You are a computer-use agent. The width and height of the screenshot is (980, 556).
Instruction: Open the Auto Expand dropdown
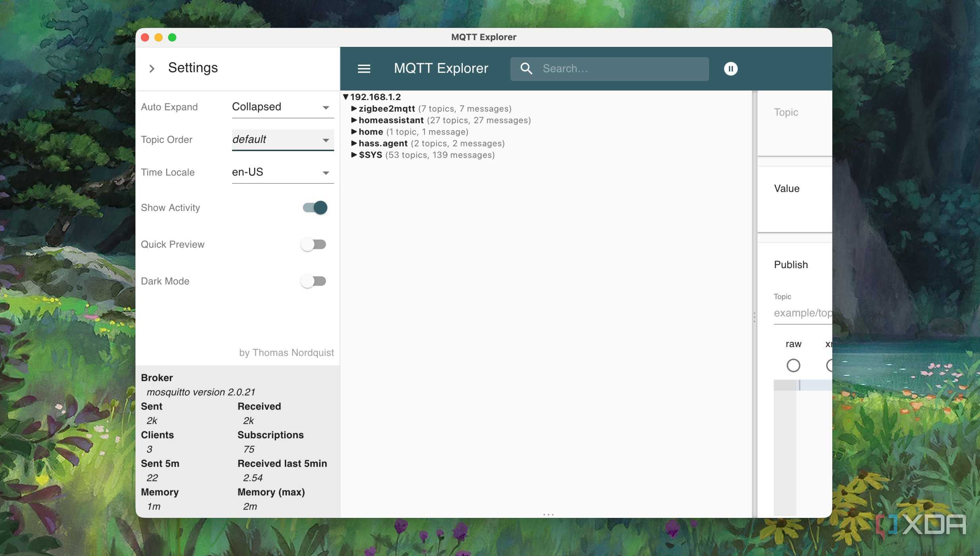pos(282,107)
